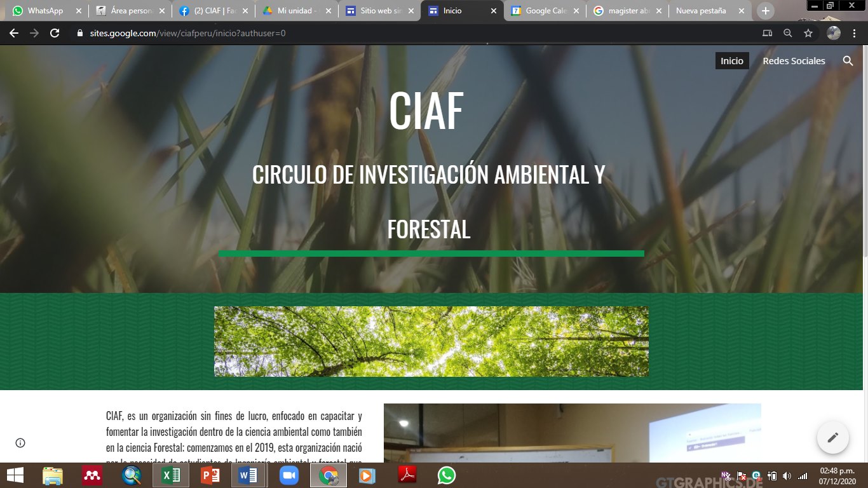Close the WhatsApp tab
The height and width of the screenshot is (488, 868).
click(x=78, y=11)
